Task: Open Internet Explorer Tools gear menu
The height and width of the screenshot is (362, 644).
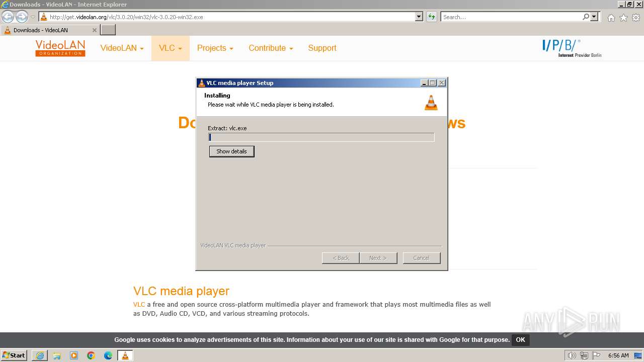Action: pos(636,18)
